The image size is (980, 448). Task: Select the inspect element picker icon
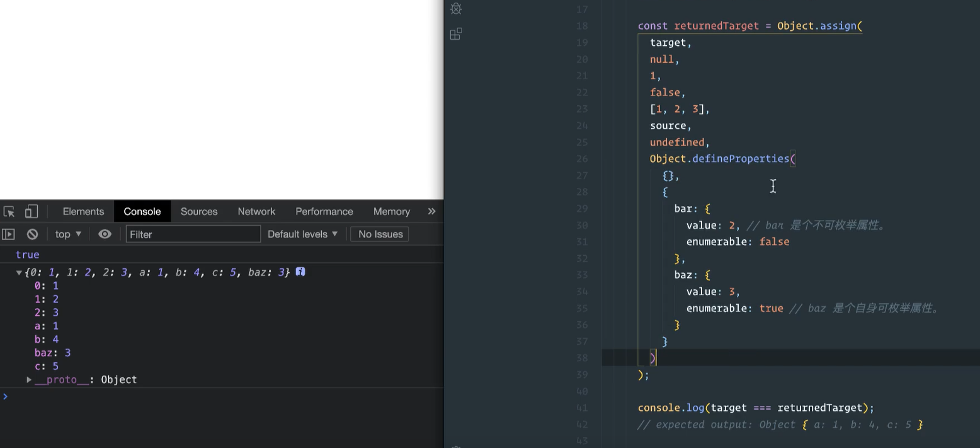pyautogui.click(x=9, y=212)
